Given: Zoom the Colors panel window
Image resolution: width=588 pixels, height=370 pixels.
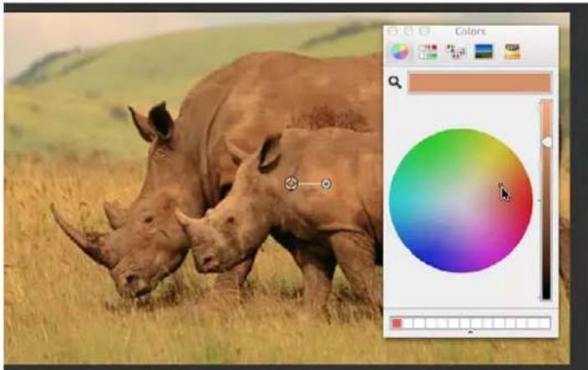Looking at the screenshot, I should [424, 31].
